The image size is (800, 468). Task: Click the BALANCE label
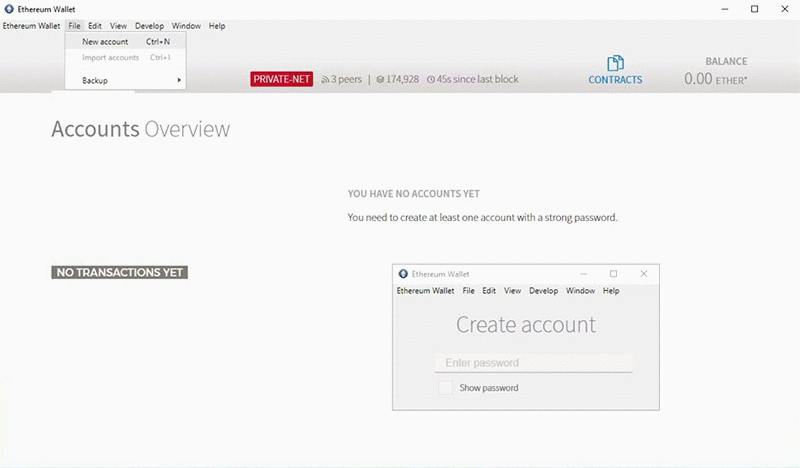click(x=726, y=61)
